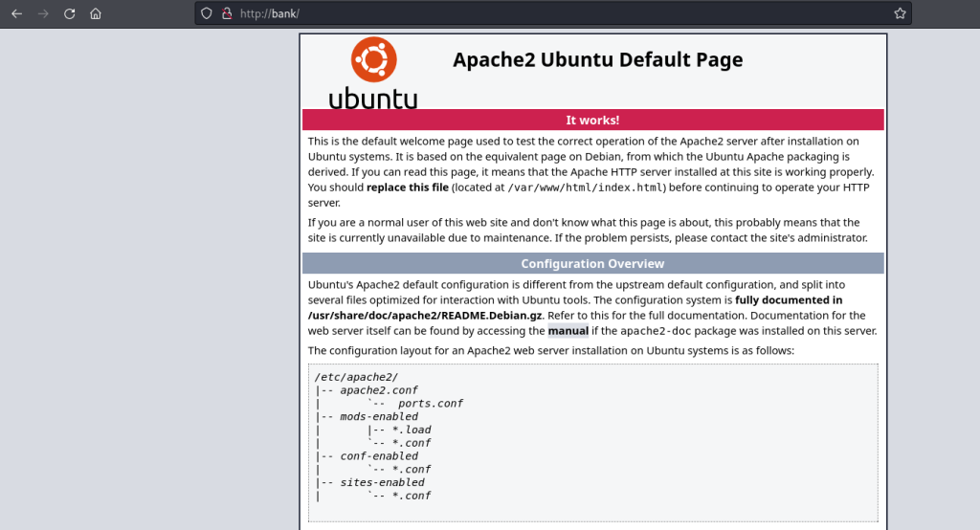Reload the page using refresh icon

pyautogui.click(x=69, y=13)
